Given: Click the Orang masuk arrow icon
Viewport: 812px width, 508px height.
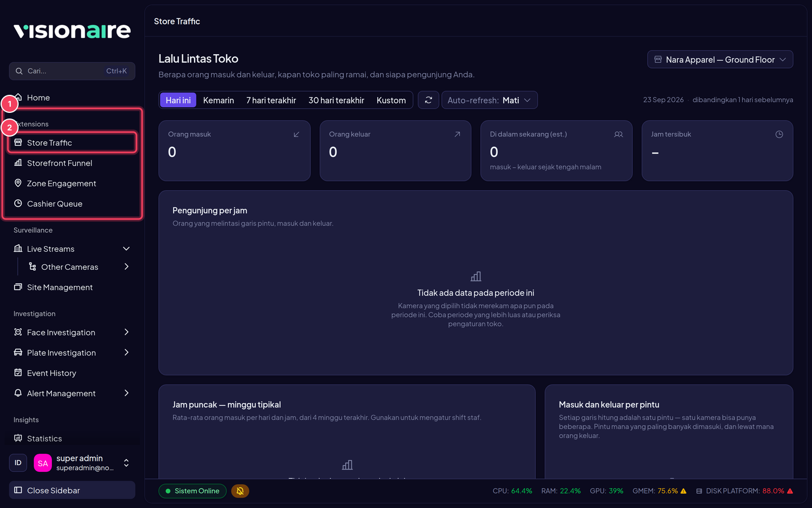Looking at the screenshot, I should click(x=297, y=134).
